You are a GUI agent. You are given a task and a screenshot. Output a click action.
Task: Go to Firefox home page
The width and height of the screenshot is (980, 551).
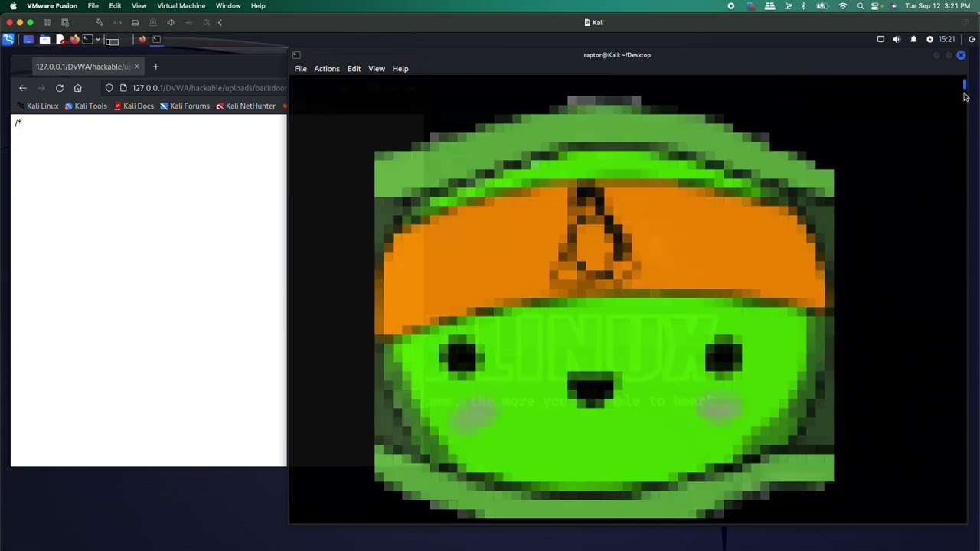click(x=77, y=88)
